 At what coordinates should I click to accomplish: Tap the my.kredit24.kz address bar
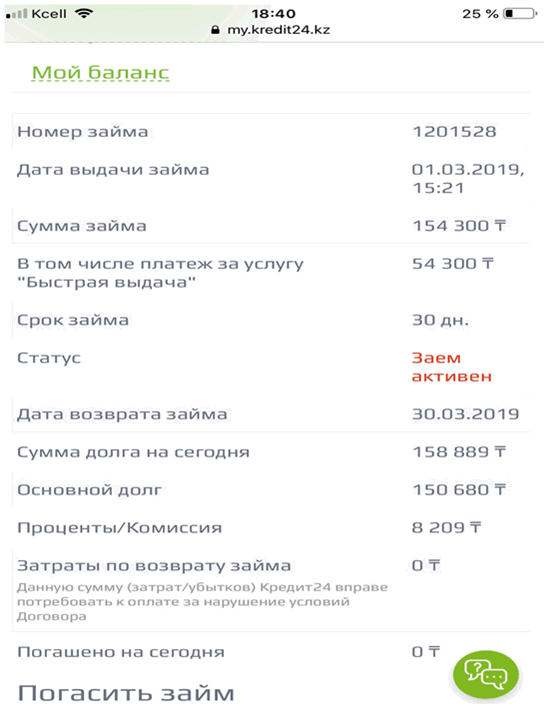[x=271, y=30]
